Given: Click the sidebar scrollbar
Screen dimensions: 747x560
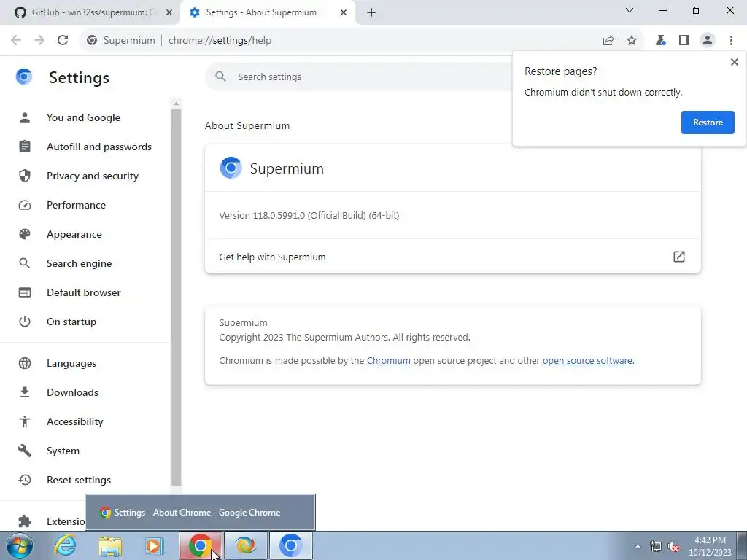Looking at the screenshot, I should pyautogui.click(x=176, y=297).
